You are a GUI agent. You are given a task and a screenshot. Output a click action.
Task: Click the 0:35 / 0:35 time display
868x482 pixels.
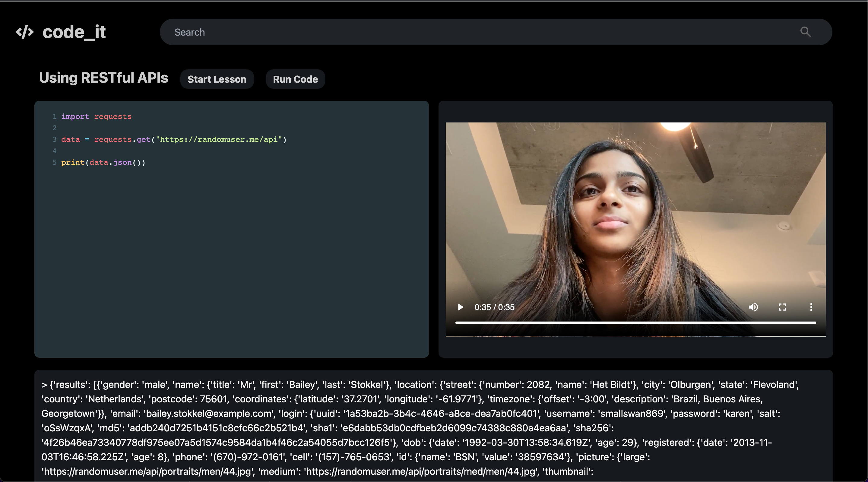(x=494, y=307)
